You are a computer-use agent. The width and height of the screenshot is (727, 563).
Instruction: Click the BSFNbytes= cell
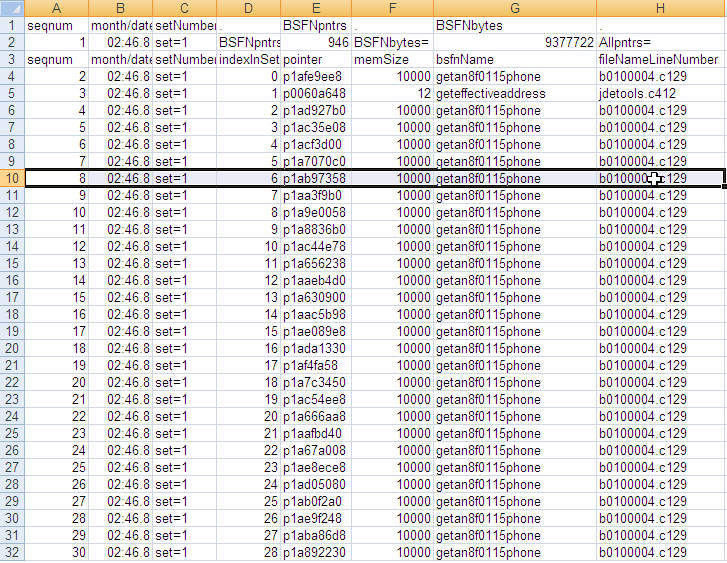pos(393,43)
